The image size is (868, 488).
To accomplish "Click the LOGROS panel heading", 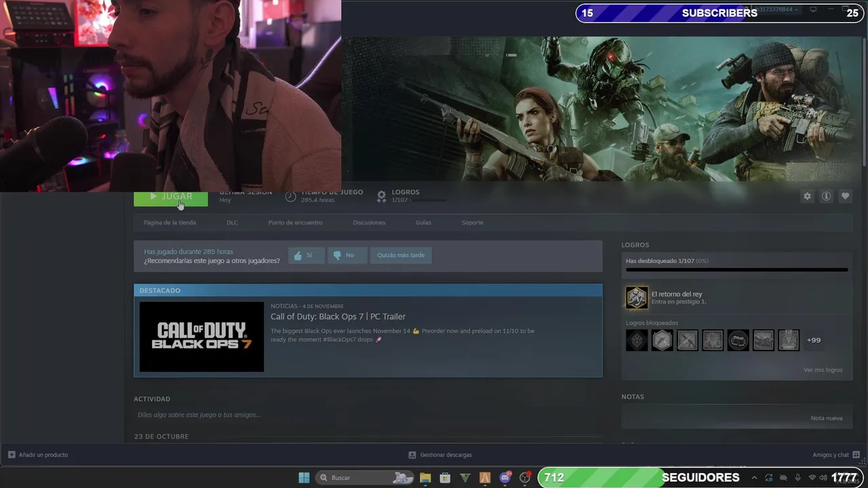I will coord(635,245).
